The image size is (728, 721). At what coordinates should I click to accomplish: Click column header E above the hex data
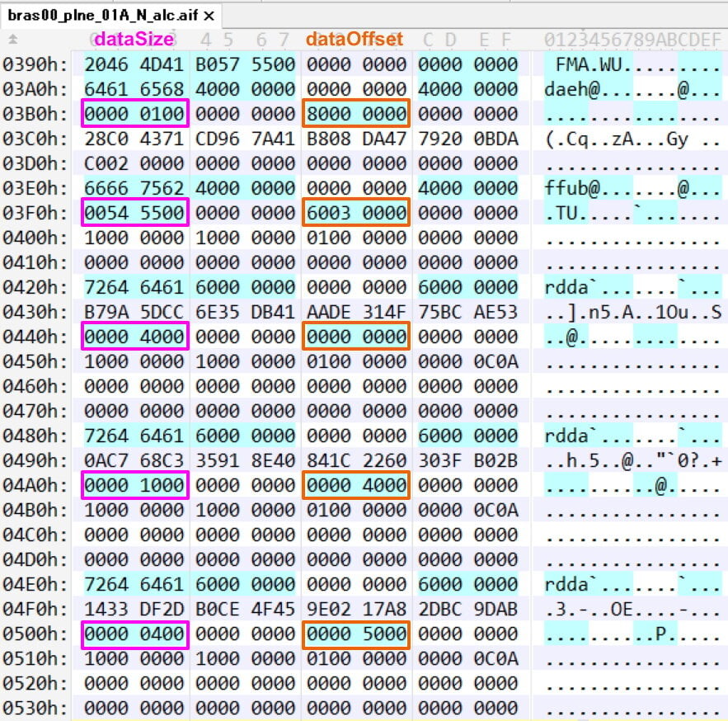483,40
